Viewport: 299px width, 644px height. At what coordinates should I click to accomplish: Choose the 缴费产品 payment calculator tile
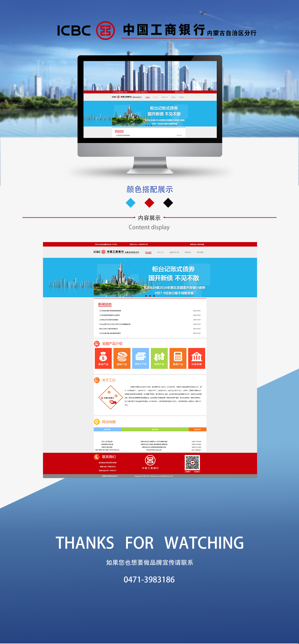tap(178, 358)
